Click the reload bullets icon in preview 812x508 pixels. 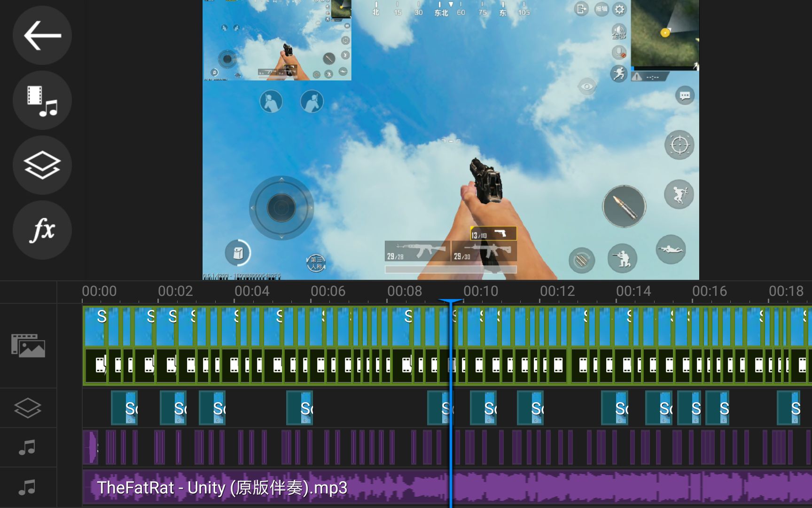[x=582, y=260]
